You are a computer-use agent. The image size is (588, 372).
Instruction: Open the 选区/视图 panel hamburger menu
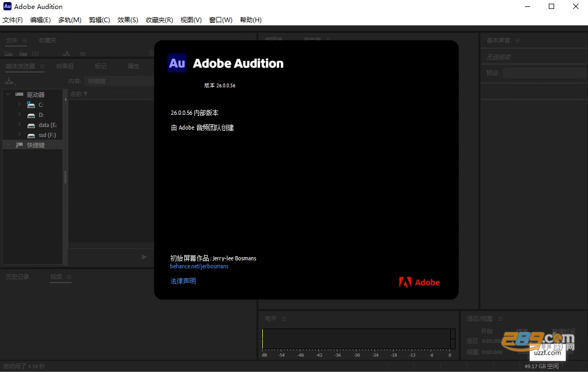[x=501, y=319]
